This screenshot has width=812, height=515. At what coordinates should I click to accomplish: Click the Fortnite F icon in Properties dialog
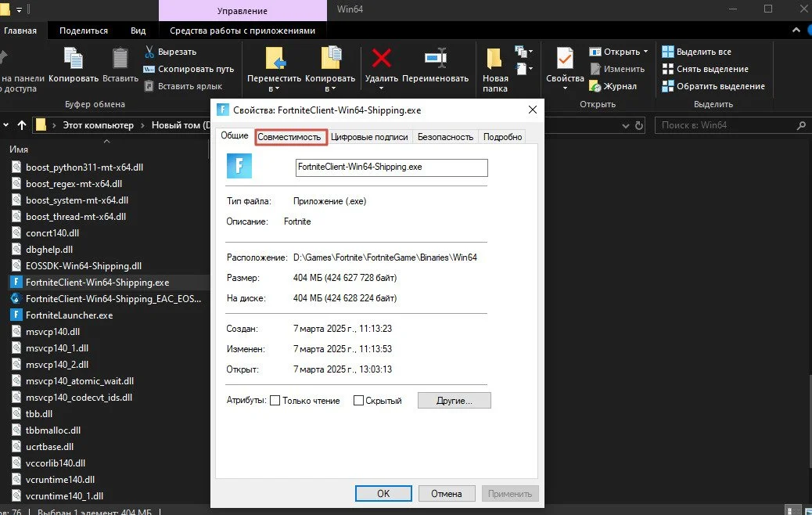(x=239, y=166)
